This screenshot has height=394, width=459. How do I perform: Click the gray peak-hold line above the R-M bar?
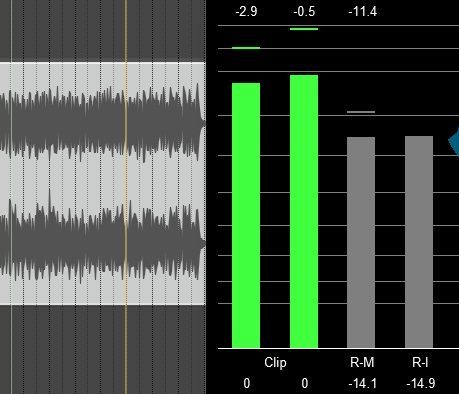361,112
